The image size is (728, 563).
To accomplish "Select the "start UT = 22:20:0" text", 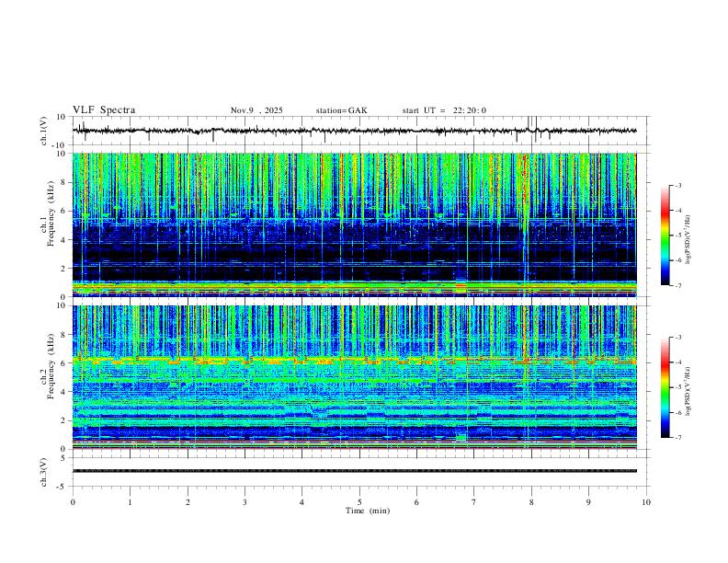I will click(x=444, y=110).
